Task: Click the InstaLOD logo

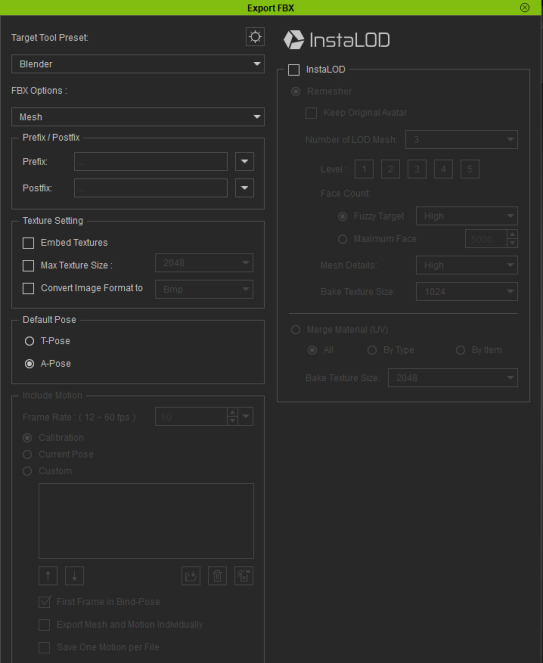Action: (x=337, y=40)
